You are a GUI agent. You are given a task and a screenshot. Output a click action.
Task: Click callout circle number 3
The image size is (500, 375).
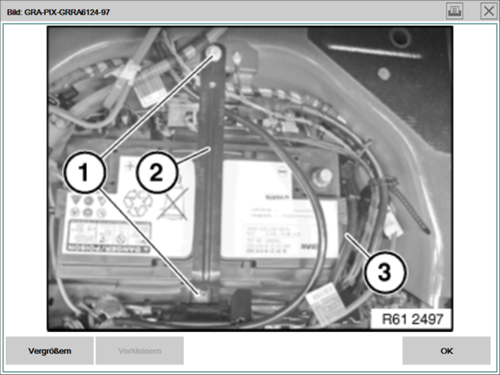[385, 272]
